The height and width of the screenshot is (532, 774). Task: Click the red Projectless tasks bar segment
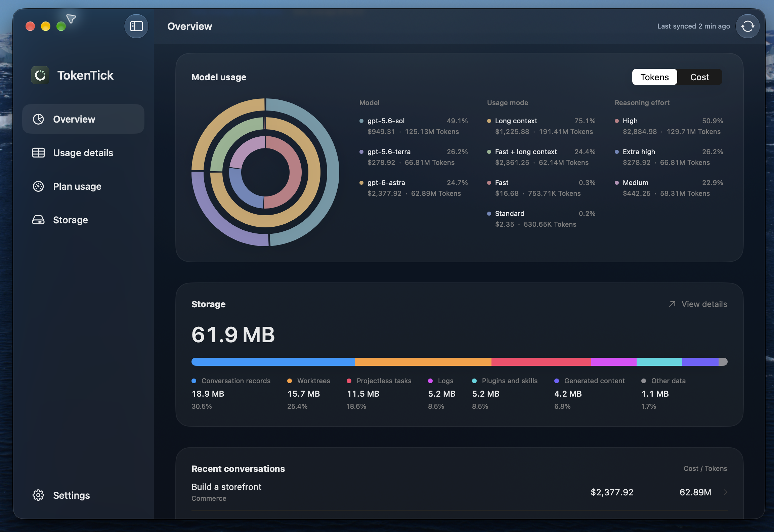click(x=541, y=362)
